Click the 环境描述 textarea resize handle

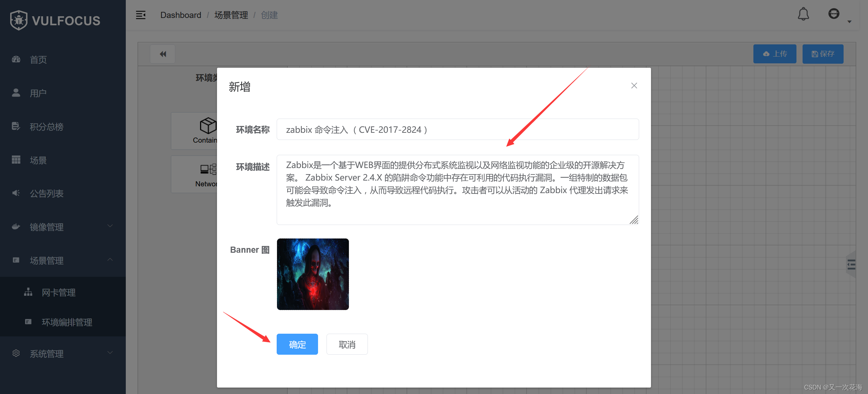[x=634, y=220]
